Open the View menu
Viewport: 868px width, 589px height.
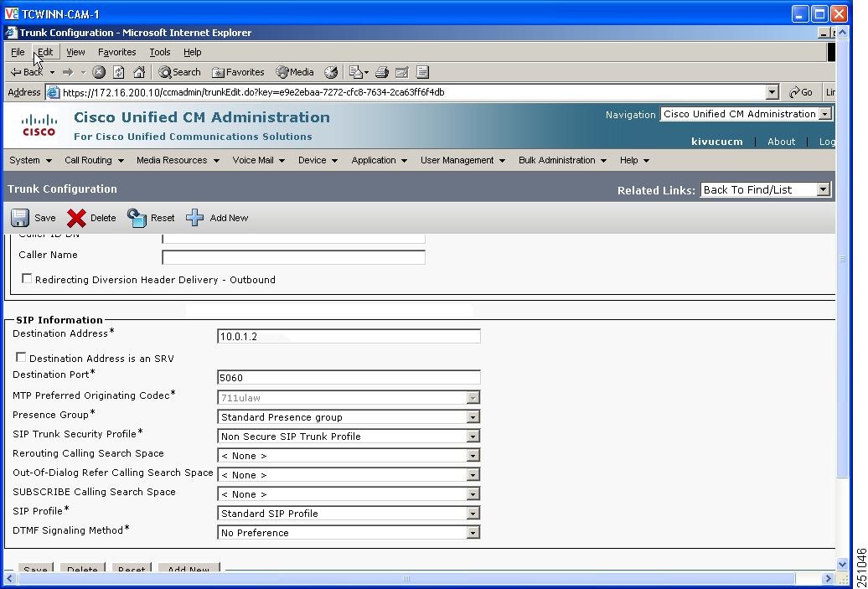(75, 52)
